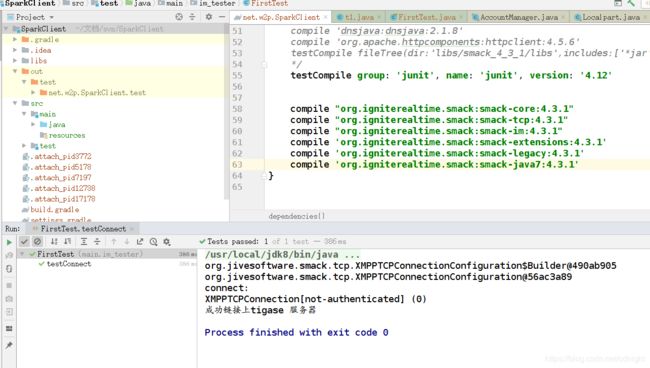This screenshot has width=650, height=368.
Task: Expand the test folder under src
Action: click(x=24, y=145)
